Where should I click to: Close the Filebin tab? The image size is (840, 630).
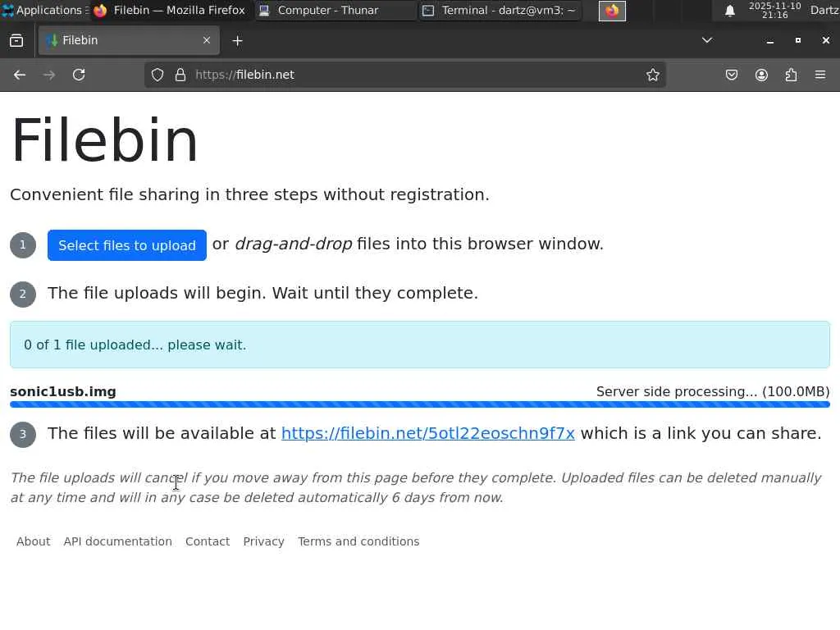point(206,40)
